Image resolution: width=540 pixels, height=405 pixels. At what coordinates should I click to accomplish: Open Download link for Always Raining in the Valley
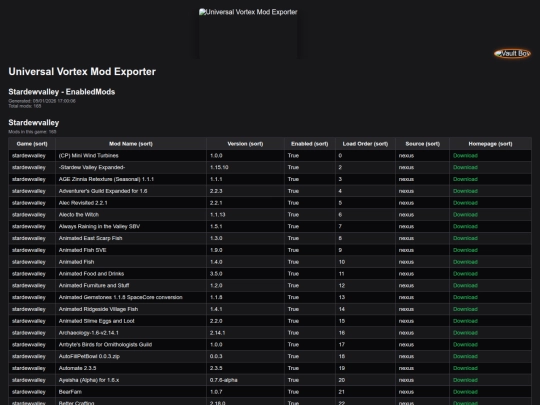coord(465,226)
